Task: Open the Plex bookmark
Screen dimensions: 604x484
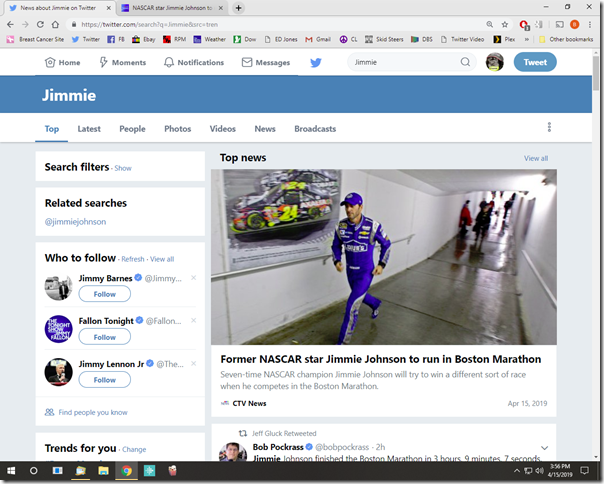Action: [x=505, y=39]
